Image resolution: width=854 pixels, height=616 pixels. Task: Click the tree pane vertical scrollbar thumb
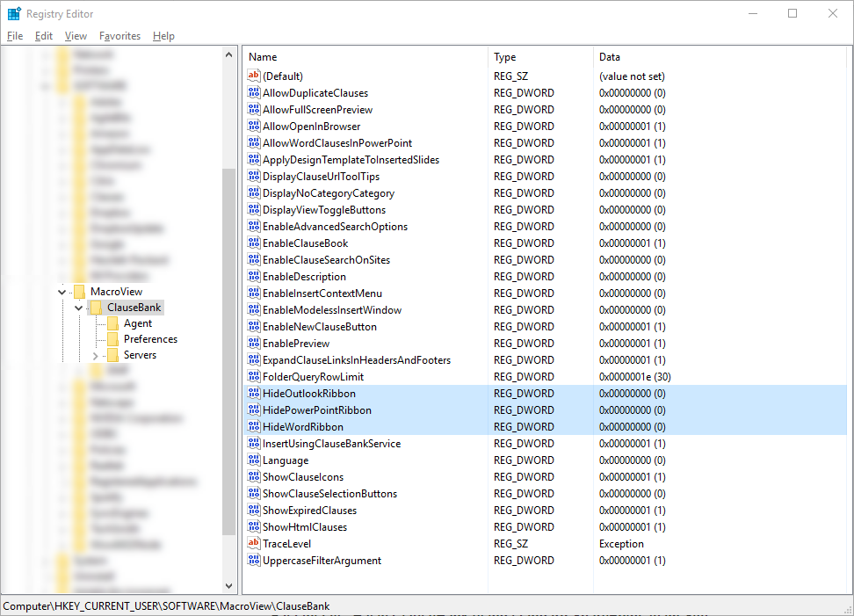228,351
